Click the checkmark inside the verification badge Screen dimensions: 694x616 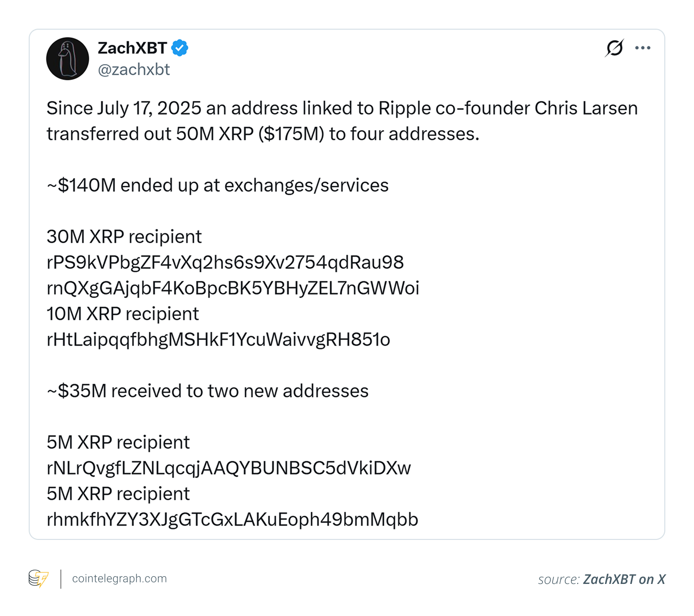[180, 47]
